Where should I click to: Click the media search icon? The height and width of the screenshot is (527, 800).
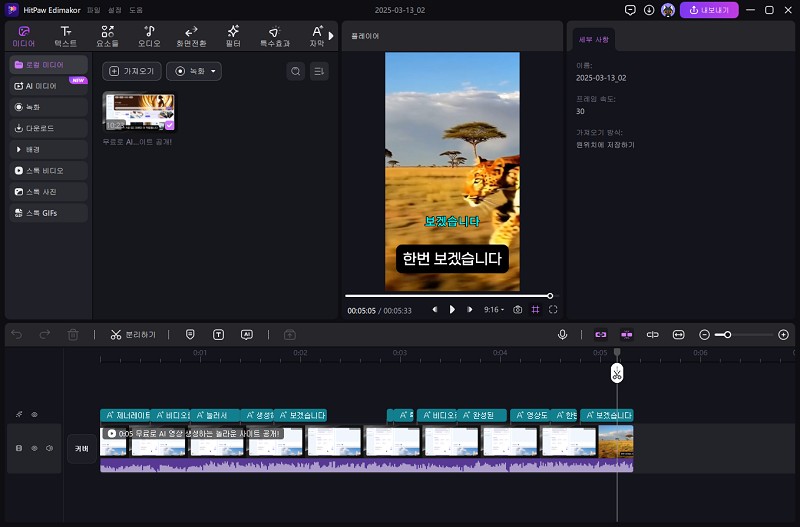coord(295,71)
